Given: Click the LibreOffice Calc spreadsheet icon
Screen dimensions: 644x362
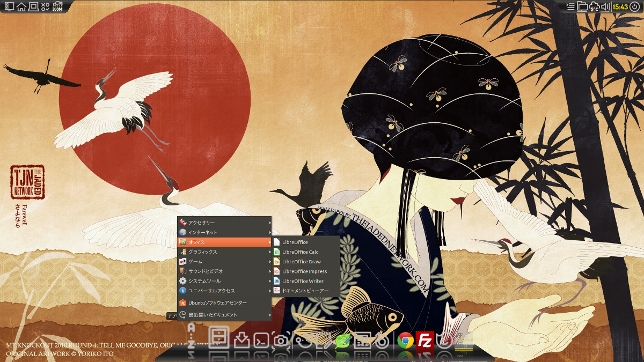Looking at the screenshot, I should pos(277,252).
